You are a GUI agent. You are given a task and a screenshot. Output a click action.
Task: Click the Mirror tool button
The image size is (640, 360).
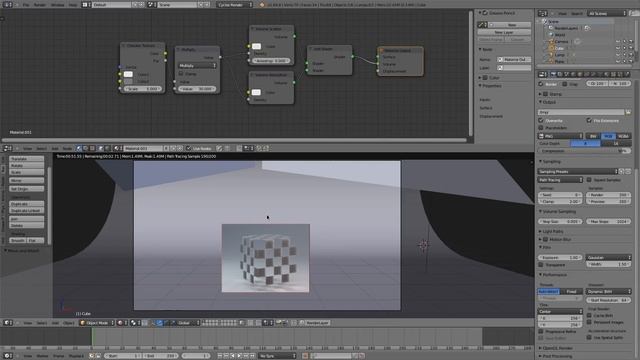point(27,180)
